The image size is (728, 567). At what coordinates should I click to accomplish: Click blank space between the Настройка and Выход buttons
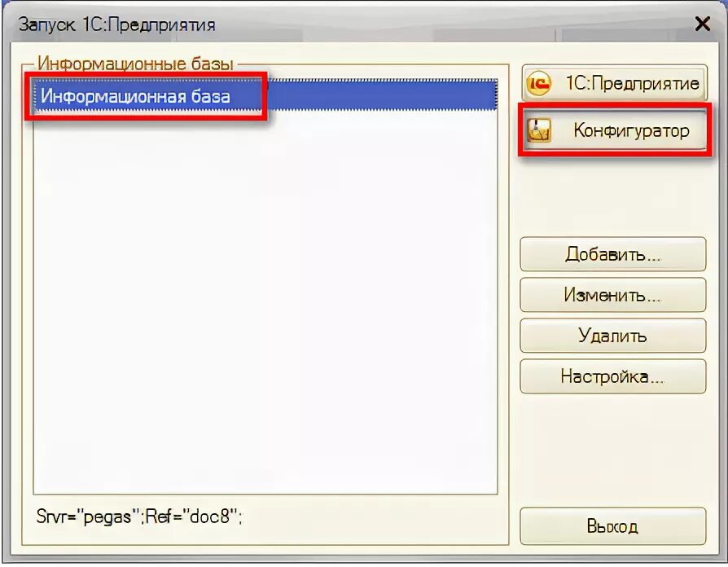613,451
